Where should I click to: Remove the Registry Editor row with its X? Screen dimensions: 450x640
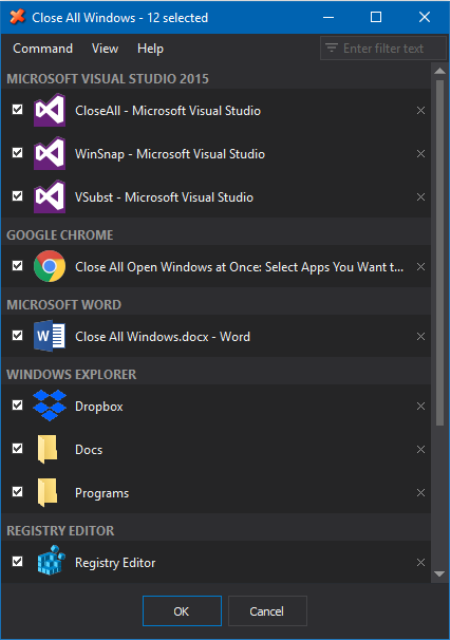coord(421,562)
